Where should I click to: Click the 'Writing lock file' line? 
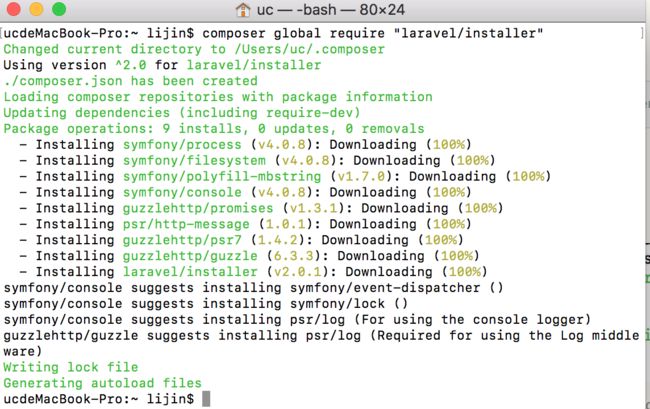point(70,367)
